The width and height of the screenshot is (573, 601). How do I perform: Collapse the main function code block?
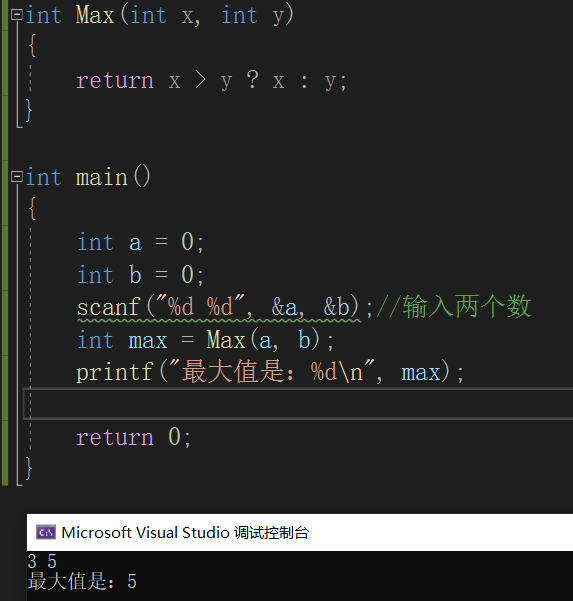coord(16,177)
